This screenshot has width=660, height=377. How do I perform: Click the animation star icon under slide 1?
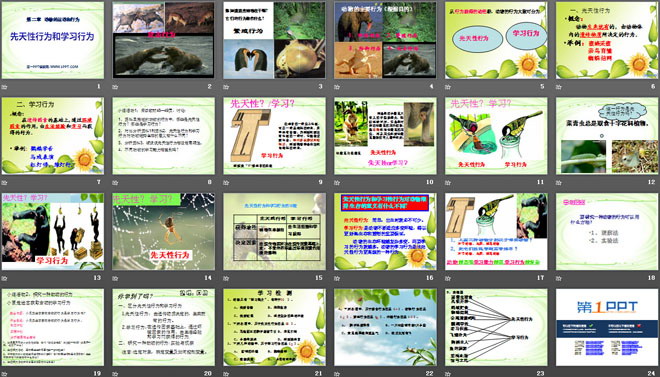pyautogui.click(x=5, y=87)
